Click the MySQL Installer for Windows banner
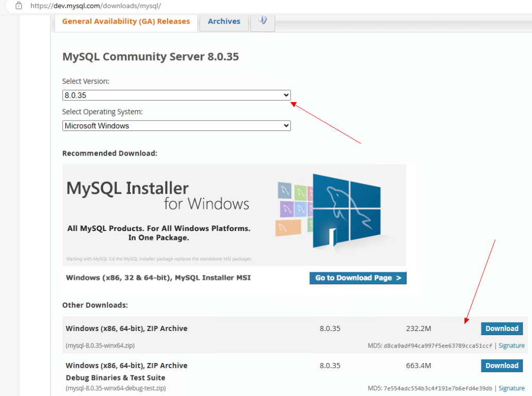The image size is (532, 396). coord(234,215)
